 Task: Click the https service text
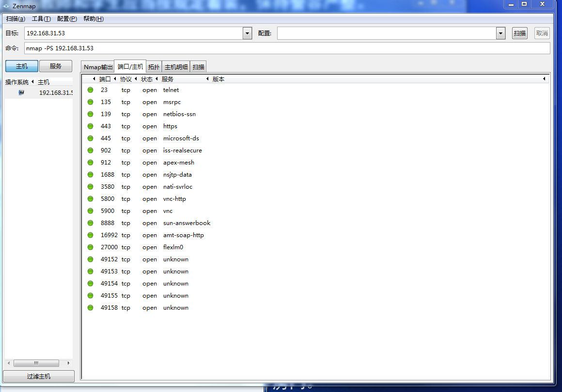coord(170,126)
